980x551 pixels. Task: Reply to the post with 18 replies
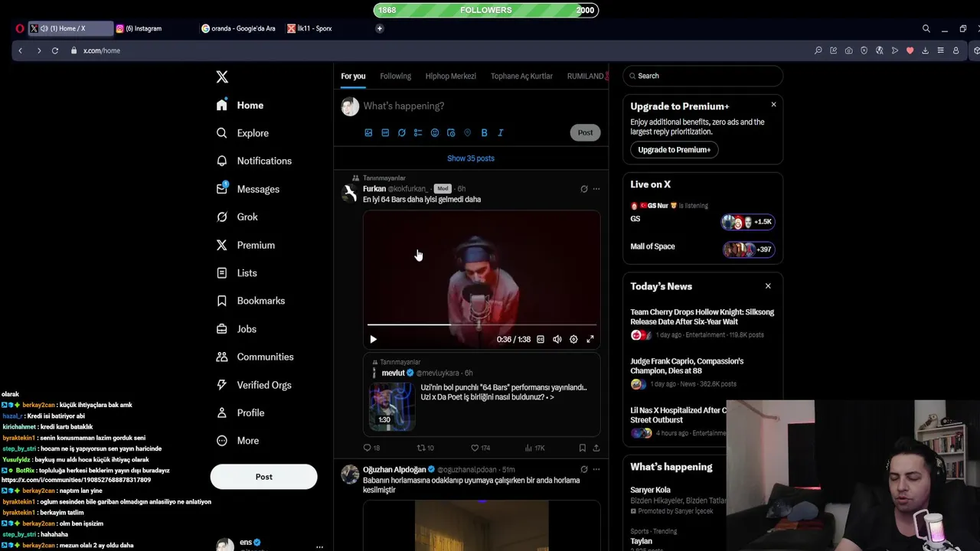pyautogui.click(x=371, y=448)
